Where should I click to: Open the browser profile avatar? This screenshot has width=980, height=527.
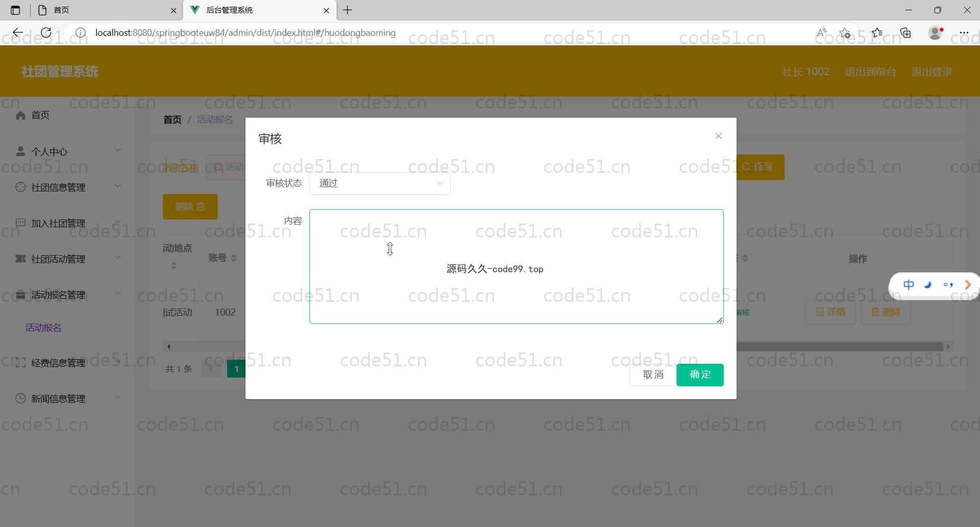[x=936, y=33]
